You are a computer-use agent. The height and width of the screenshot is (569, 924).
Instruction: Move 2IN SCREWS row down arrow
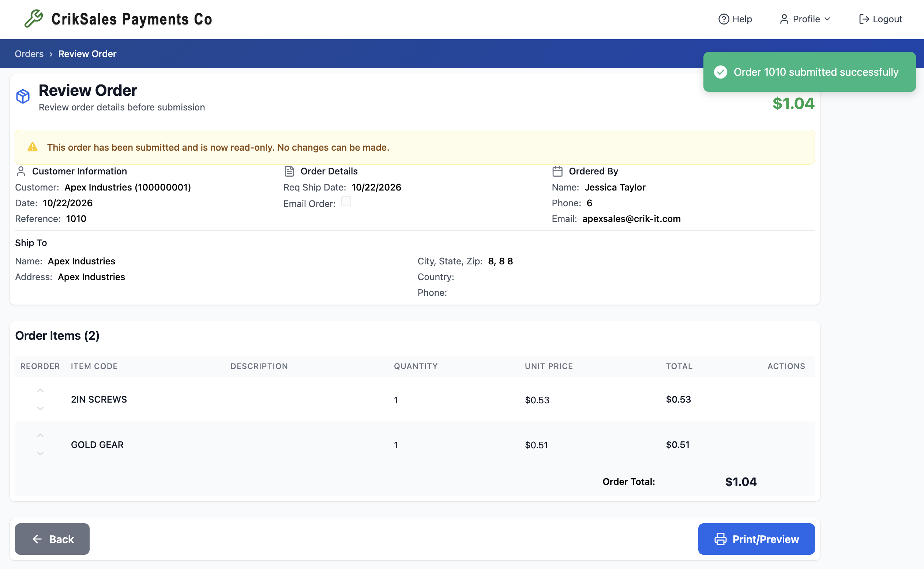pyautogui.click(x=40, y=408)
